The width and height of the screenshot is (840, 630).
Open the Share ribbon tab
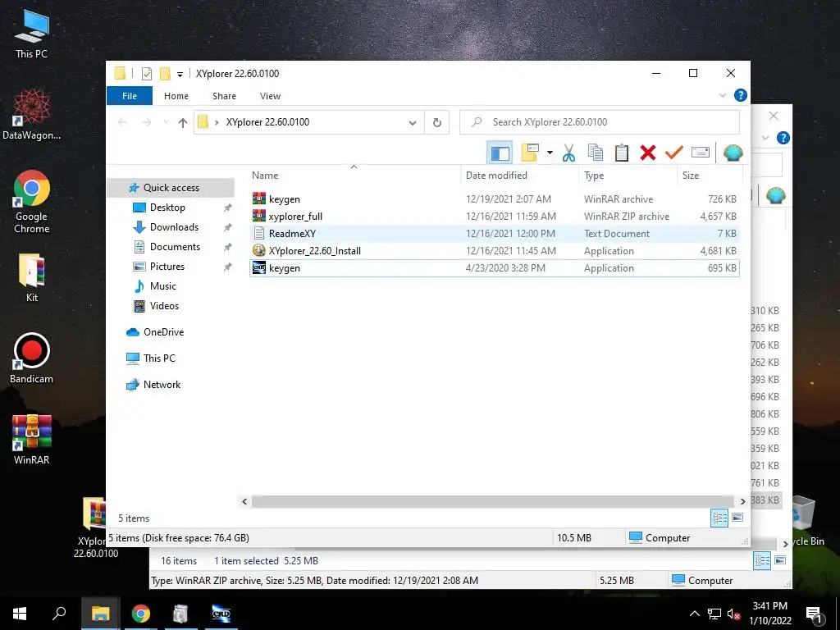pos(224,96)
